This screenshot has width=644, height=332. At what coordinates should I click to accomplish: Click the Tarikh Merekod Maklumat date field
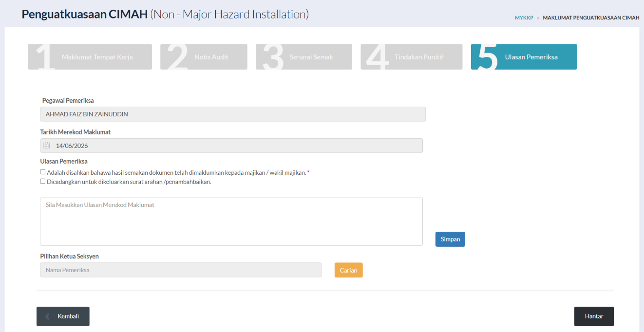(x=231, y=146)
